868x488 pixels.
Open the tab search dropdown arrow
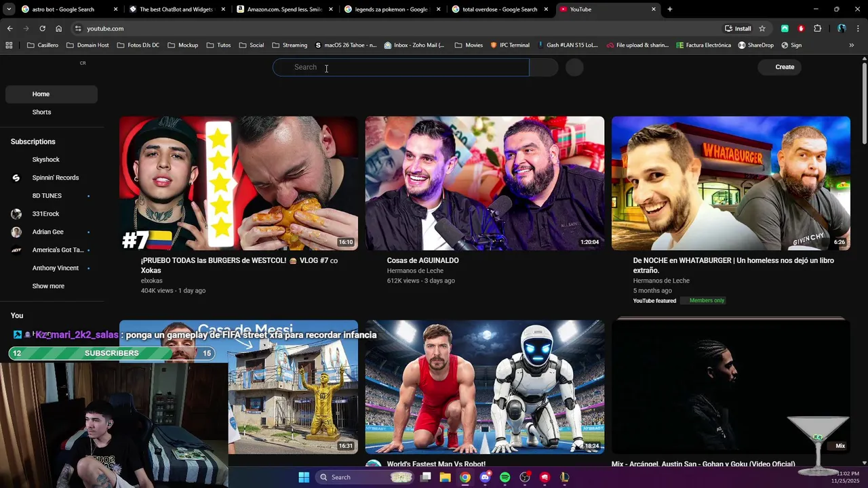(x=9, y=9)
